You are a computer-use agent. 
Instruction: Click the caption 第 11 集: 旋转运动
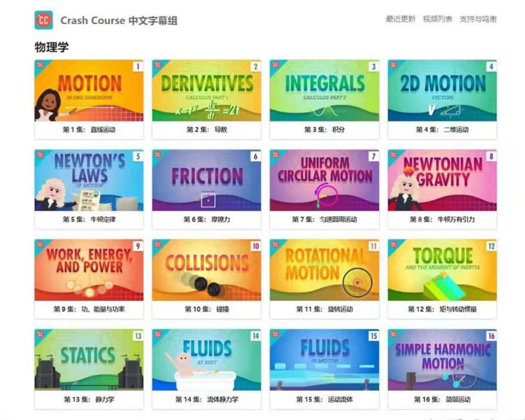[x=325, y=309]
